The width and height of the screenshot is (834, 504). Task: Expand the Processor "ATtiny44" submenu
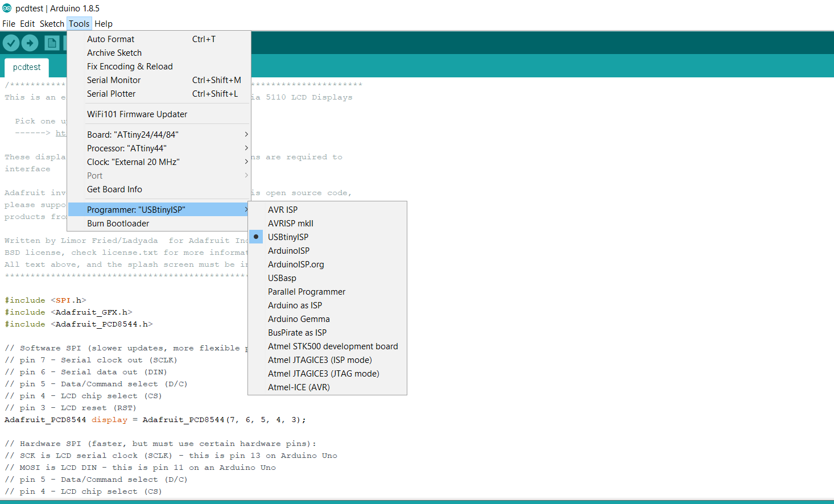click(159, 148)
